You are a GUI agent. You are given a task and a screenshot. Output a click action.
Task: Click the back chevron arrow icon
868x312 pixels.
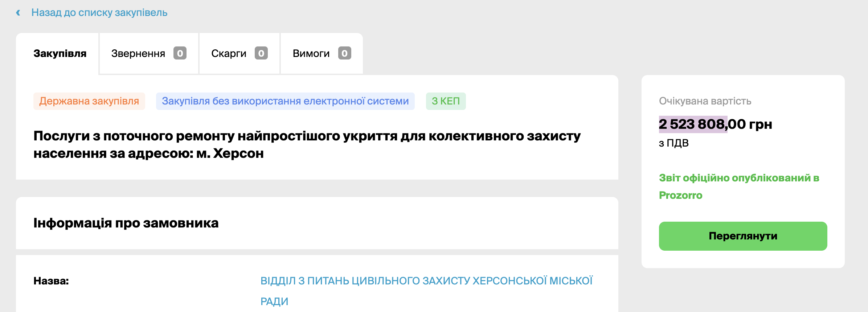(x=18, y=13)
